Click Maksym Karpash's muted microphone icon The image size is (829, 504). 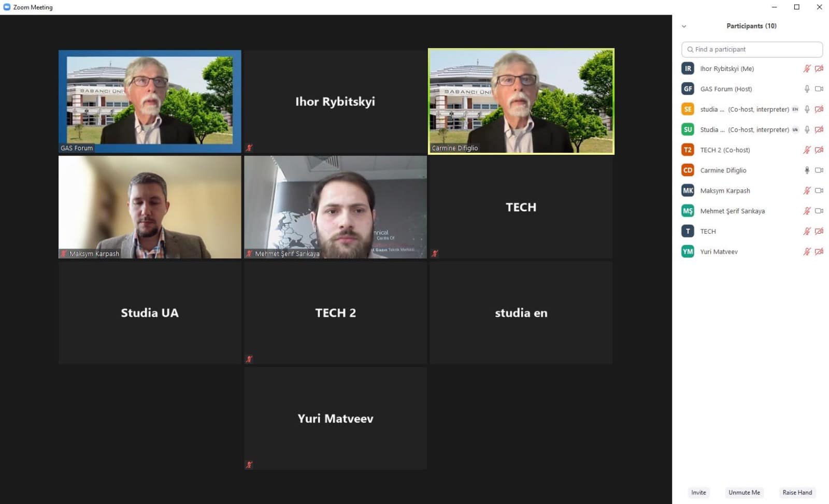pos(807,191)
